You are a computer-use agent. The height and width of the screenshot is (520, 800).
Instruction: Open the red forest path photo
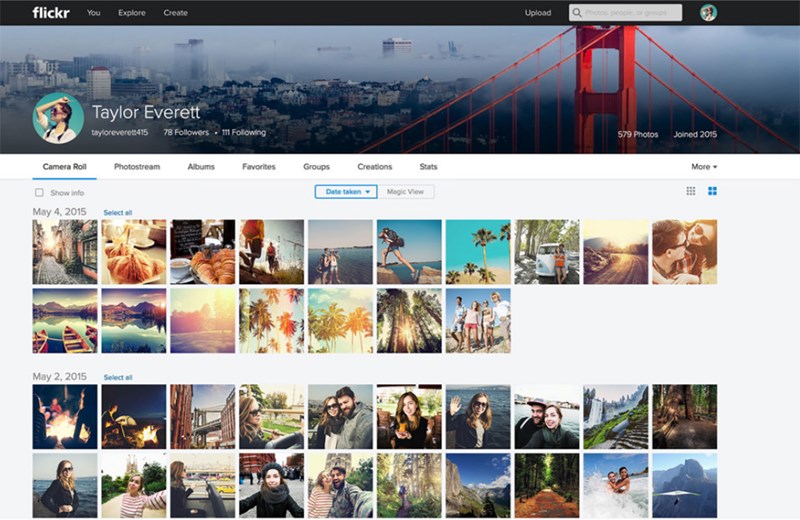click(547, 486)
